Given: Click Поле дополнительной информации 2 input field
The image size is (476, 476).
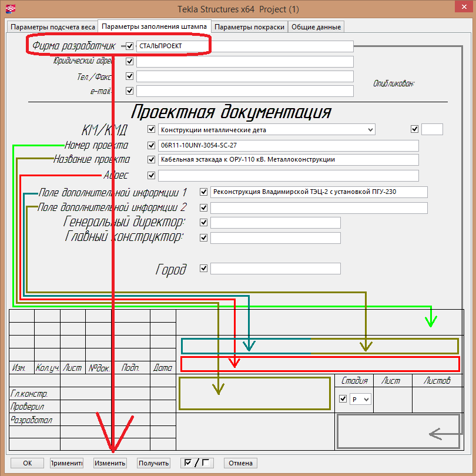Looking at the screenshot, I should coord(319,208).
